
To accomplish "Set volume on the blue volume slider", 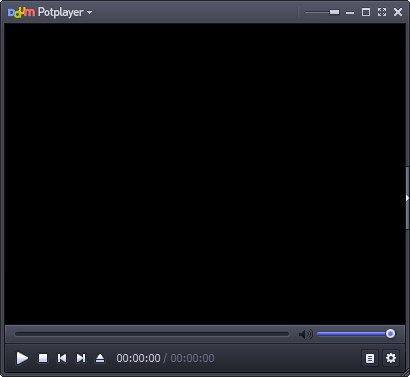I will tap(356, 334).
